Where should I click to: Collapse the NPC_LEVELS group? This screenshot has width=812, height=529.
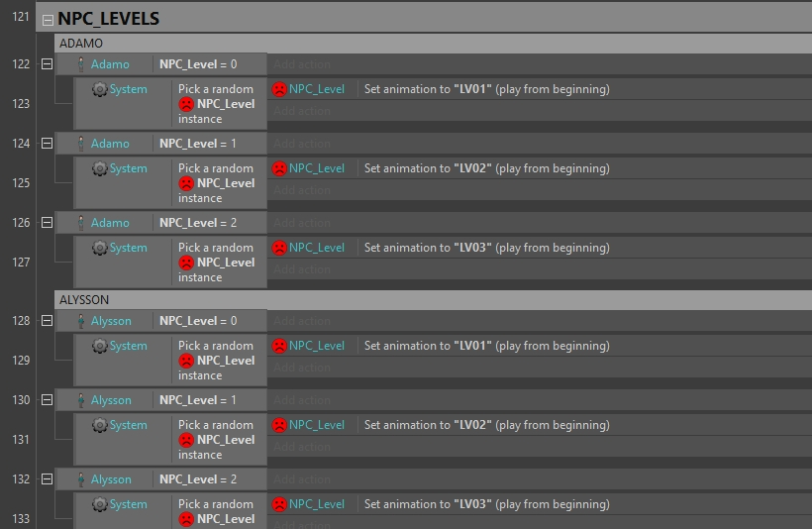(48, 20)
